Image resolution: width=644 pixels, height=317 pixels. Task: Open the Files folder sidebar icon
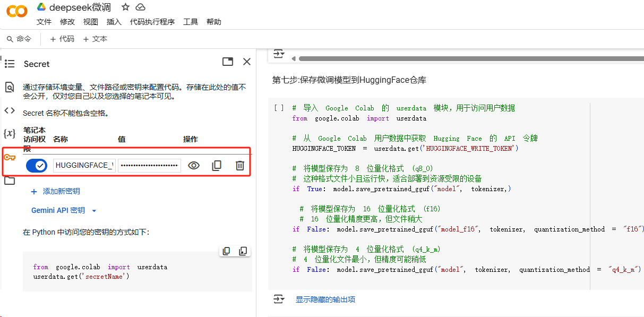pos(10,181)
